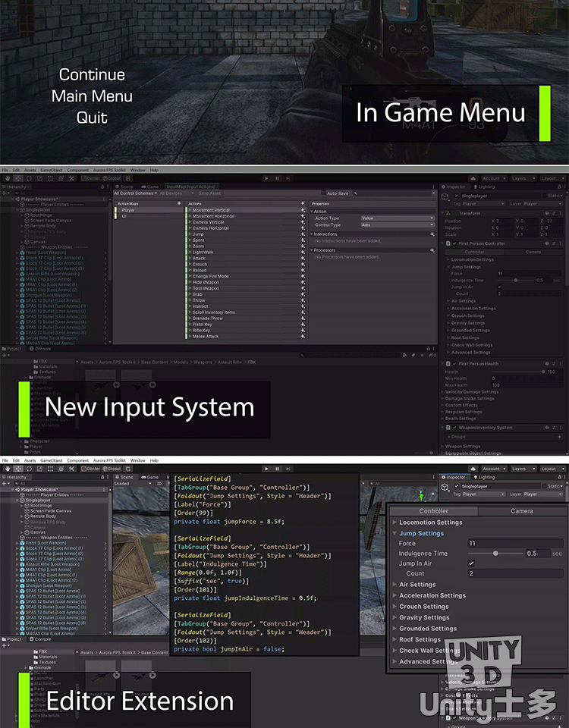Open the Window menu in Editor Extension editor
The height and width of the screenshot is (728, 569).
[x=137, y=460]
